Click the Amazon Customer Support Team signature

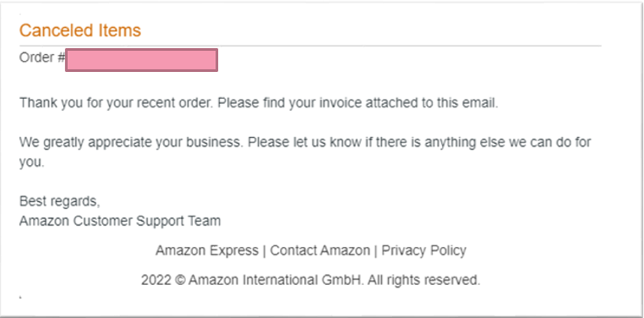pyautogui.click(x=120, y=221)
